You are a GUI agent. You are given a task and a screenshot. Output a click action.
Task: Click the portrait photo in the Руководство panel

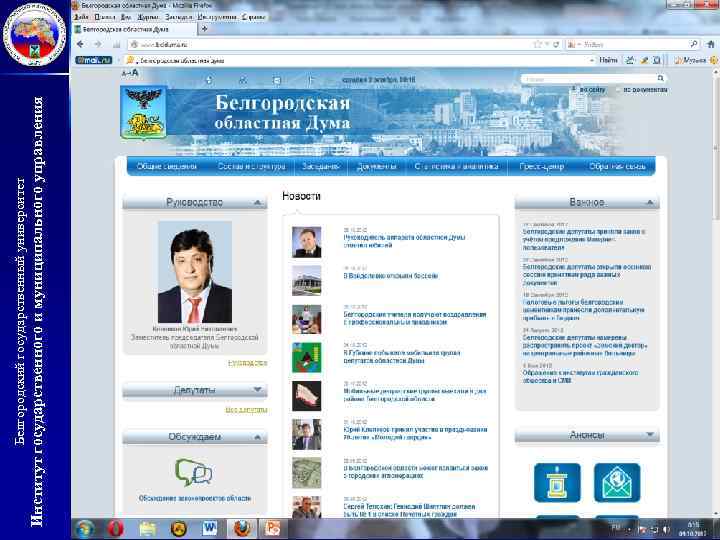click(x=195, y=272)
